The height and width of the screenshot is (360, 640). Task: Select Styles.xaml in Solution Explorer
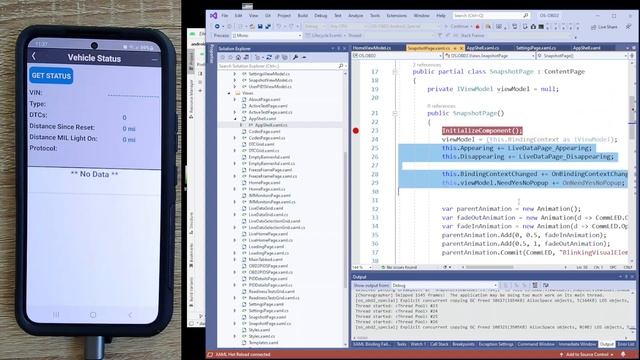pos(259,330)
